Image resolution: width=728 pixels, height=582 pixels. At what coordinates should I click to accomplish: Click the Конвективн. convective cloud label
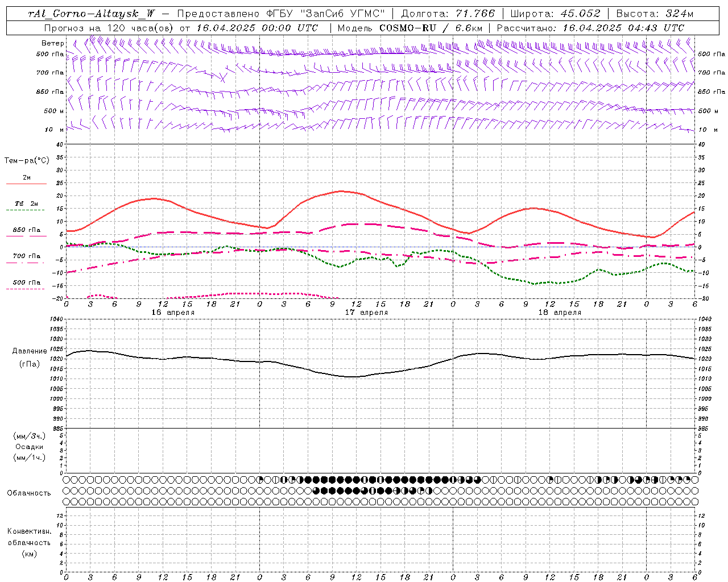[x=29, y=531]
